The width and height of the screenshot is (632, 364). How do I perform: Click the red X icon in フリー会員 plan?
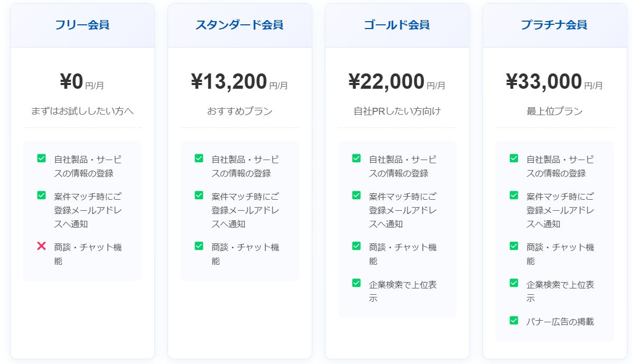pos(42,246)
